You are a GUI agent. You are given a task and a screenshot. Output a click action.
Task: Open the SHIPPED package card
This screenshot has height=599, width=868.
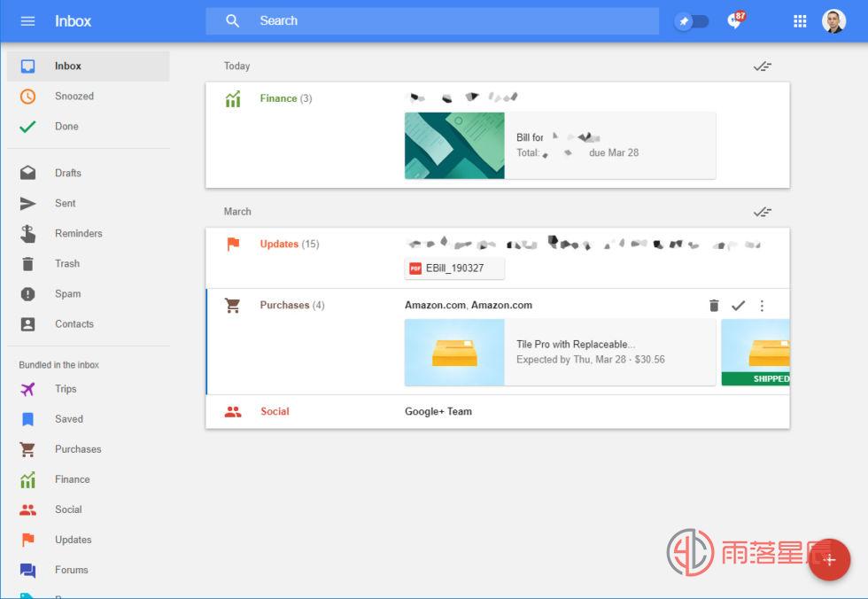pyautogui.click(x=756, y=352)
